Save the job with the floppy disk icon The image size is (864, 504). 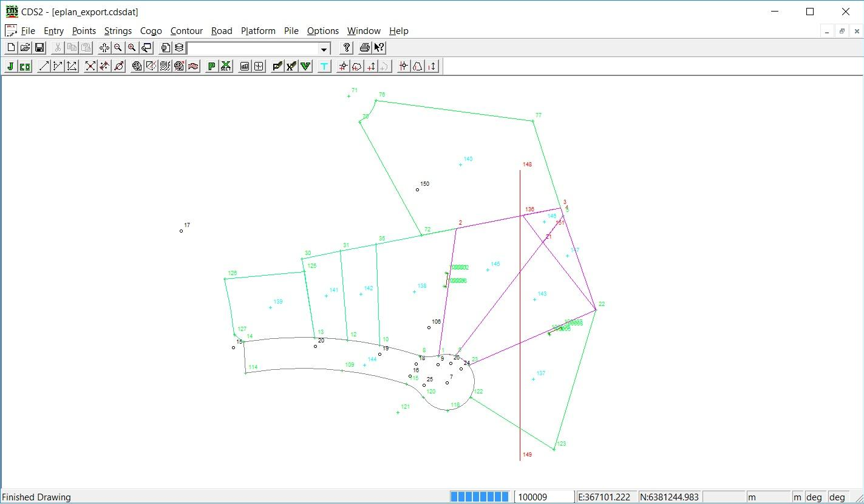click(x=39, y=48)
